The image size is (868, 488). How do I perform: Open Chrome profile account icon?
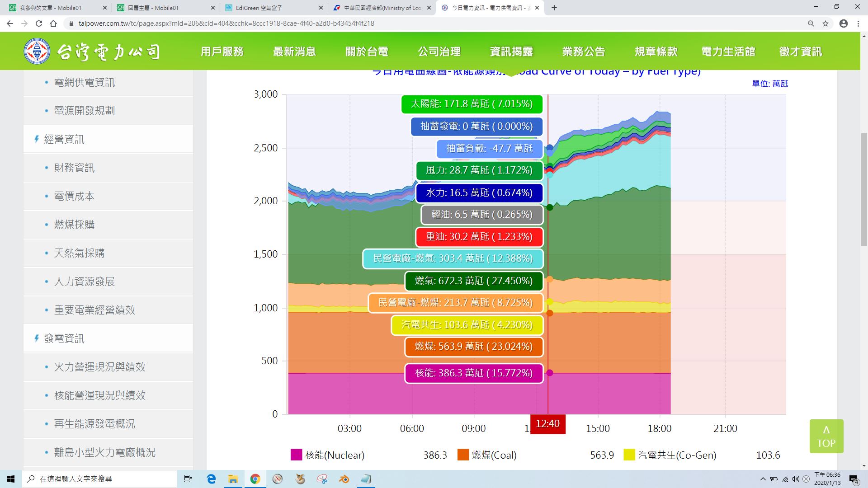click(x=844, y=23)
